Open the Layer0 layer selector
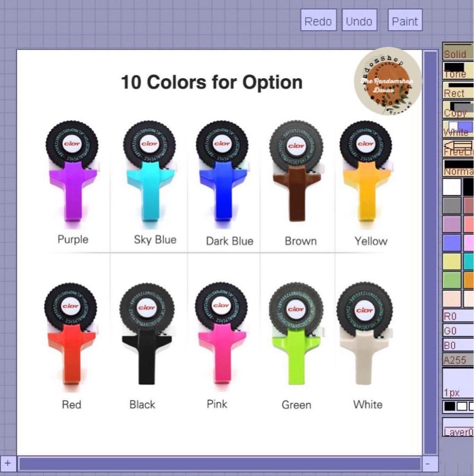 [x=458, y=428]
